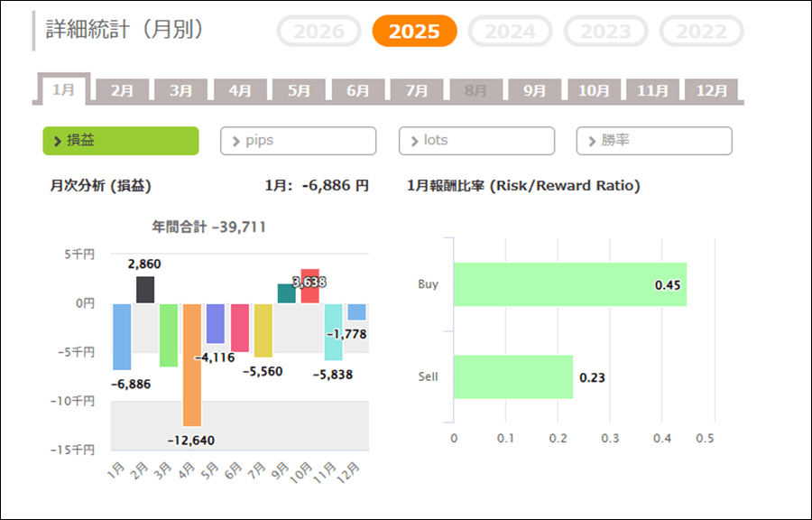This screenshot has height=520, width=812.
Task: Choose the 2023 year button
Action: point(605,32)
